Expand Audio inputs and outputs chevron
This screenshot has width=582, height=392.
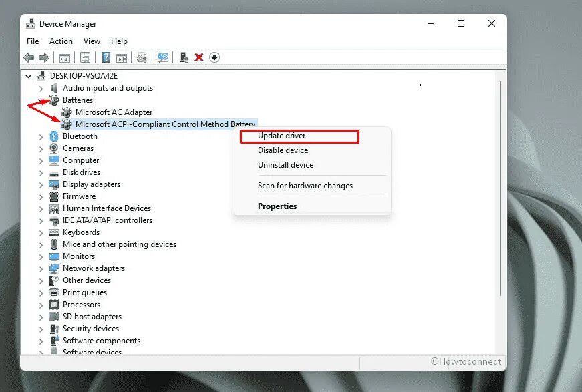tap(41, 89)
